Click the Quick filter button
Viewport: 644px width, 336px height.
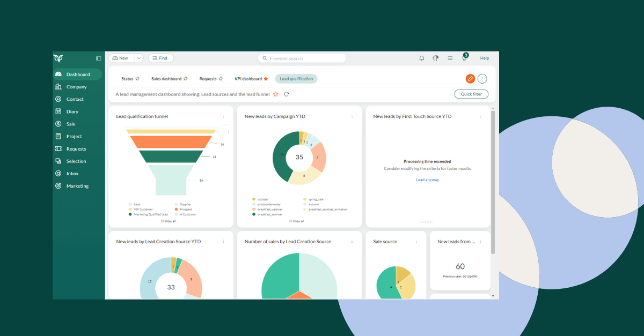click(x=471, y=94)
